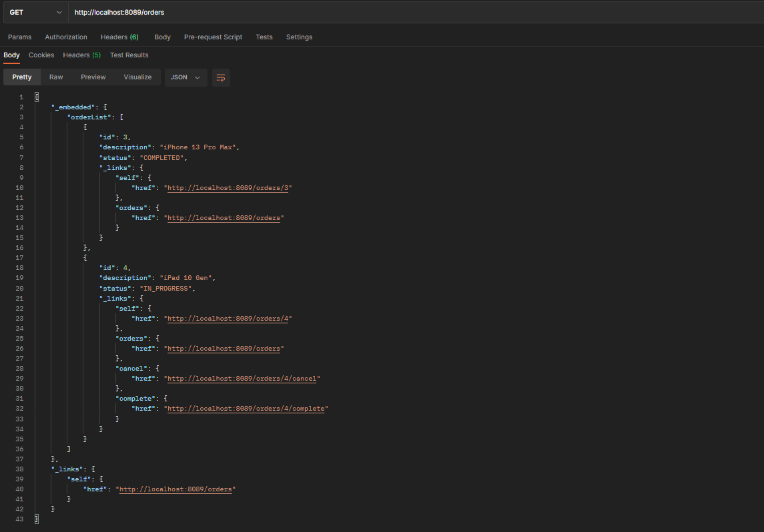Screen dimensions: 764x532
Task: Select the Pretty view button
Action: (22, 77)
